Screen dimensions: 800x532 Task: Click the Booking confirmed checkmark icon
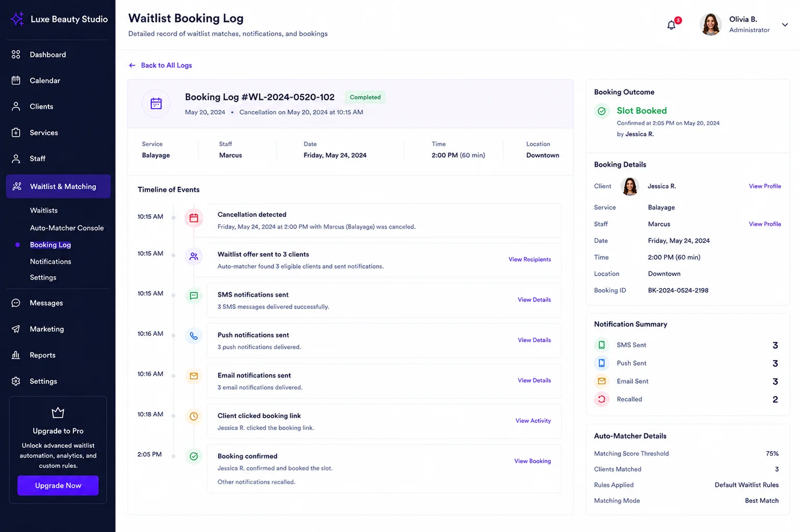(x=194, y=457)
